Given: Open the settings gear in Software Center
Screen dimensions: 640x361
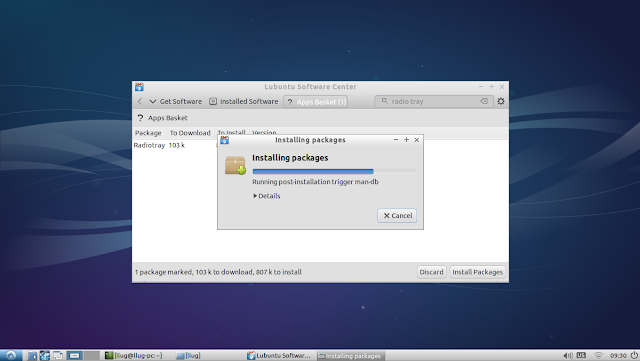Looking at the screenshot, I should pos(501,101).
